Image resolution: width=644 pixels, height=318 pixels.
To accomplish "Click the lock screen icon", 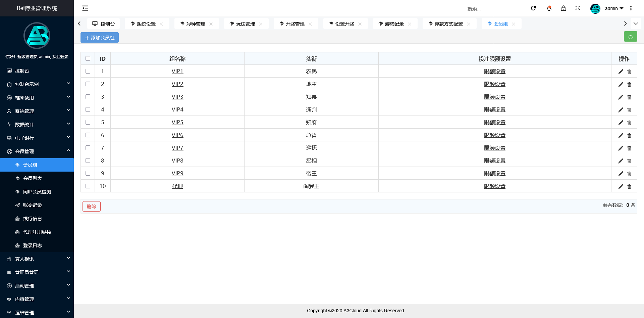I will click(563, 8).
